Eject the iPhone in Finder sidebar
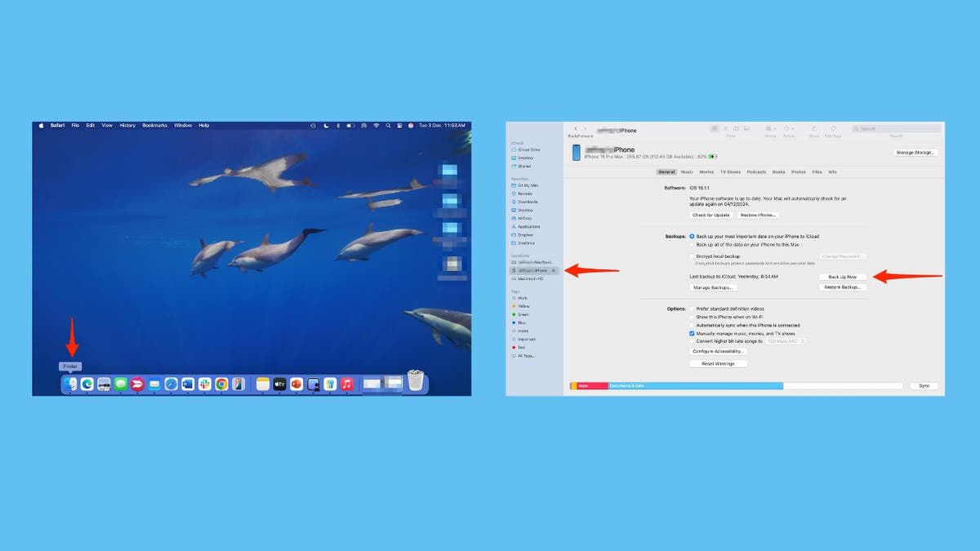The width and height of the screenshot is (980, 551). (x=554, y=270)
